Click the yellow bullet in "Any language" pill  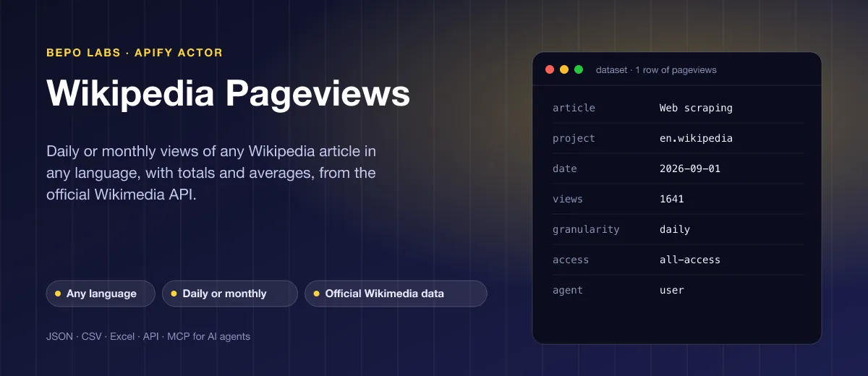[x=58, y=294]
